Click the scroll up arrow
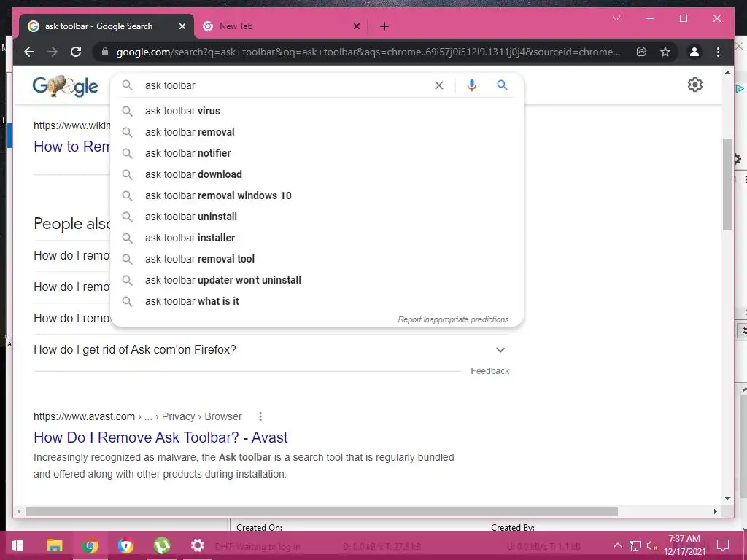 pyautogui.click(x=727, y=72)
